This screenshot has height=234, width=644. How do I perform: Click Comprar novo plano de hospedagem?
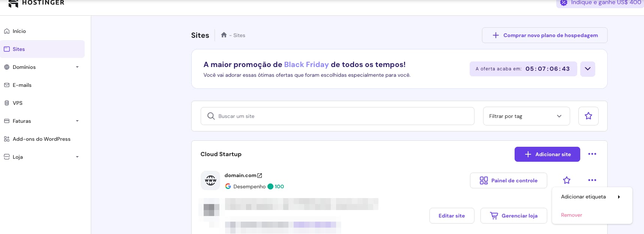coord(544,35)
